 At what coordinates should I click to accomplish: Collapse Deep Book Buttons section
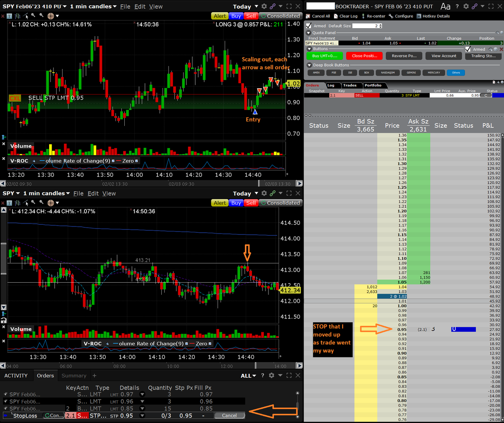click(309, 65)
